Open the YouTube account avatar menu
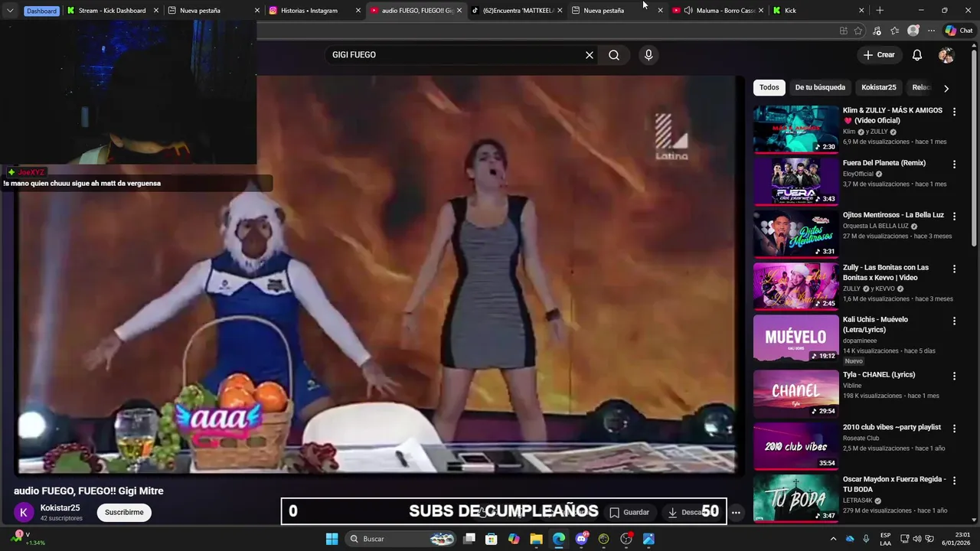 point(946,55)
